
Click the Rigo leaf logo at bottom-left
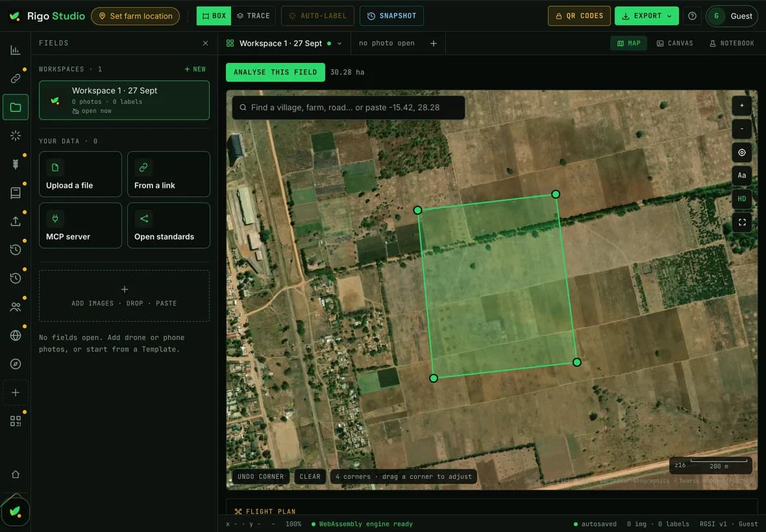point(15,511)
